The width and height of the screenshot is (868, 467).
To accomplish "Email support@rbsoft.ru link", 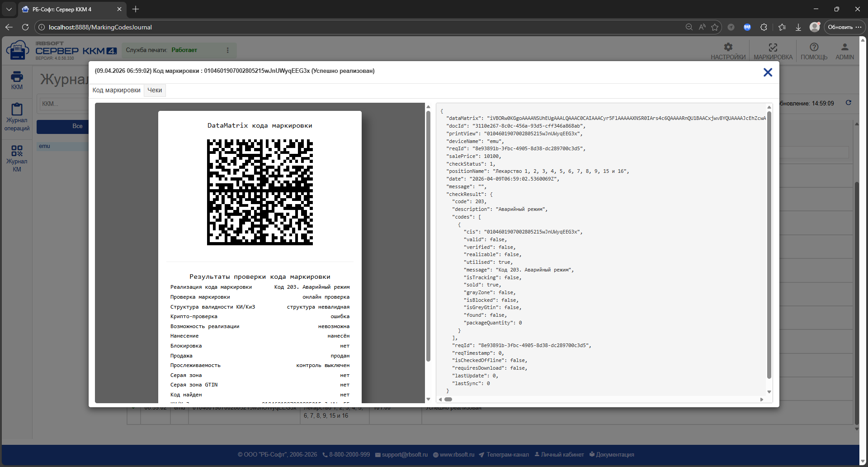I will (401, 455).
